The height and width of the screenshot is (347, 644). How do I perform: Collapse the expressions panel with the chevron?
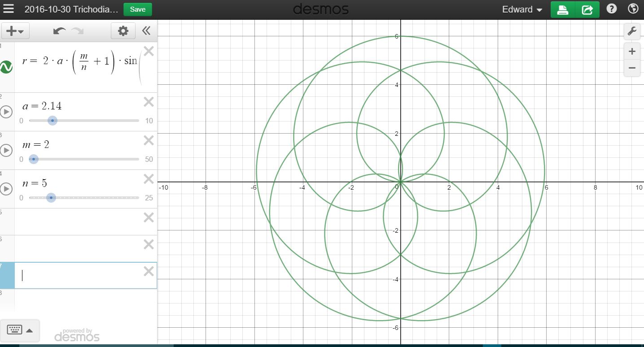click(x=145, y=30)
